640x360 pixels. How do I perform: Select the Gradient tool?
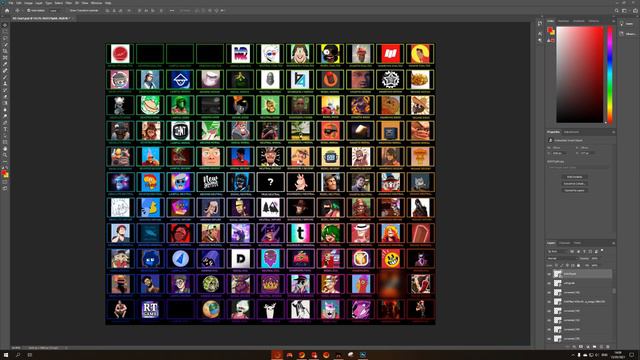point(5,103)
